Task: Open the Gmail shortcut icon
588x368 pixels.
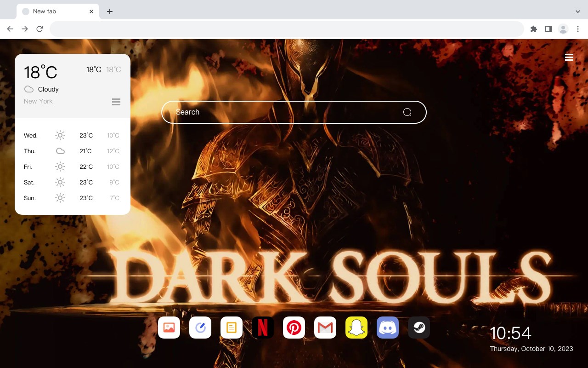Action: click(325, 328)
